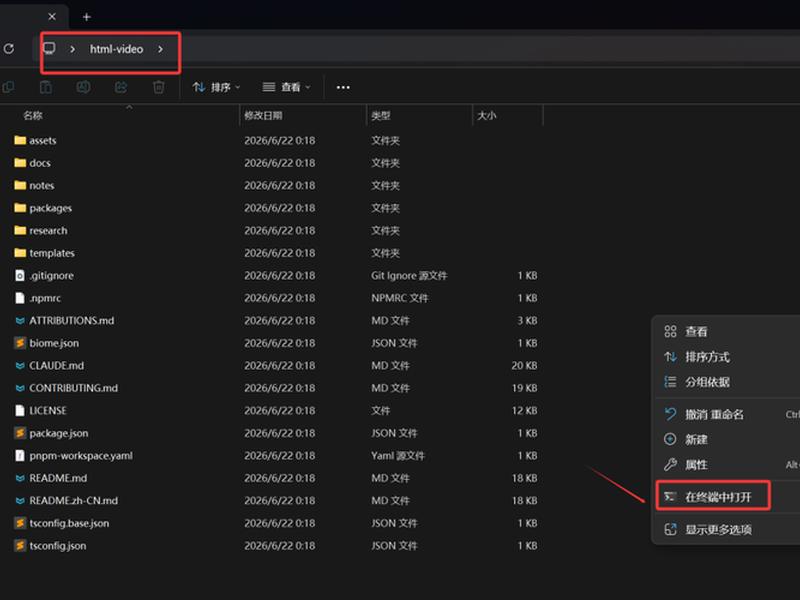The width and height of the screenshot is (800, 600).
Task: Close the current Explorer tab
Action: tap(52, 16)
